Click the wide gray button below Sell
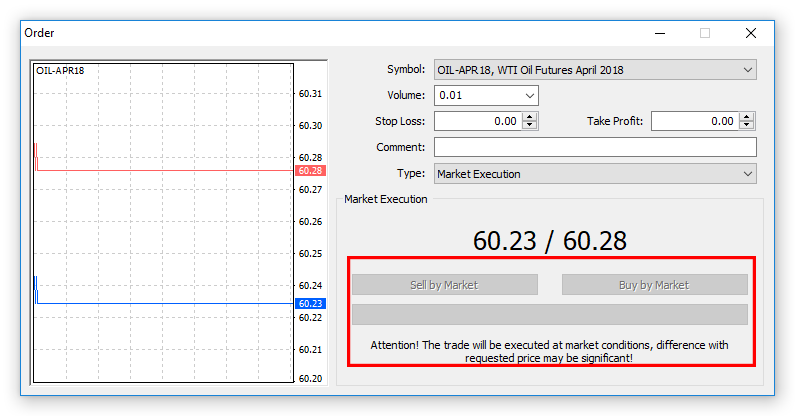Viewport: 795px width, 416px height. [x=550, y=315]
